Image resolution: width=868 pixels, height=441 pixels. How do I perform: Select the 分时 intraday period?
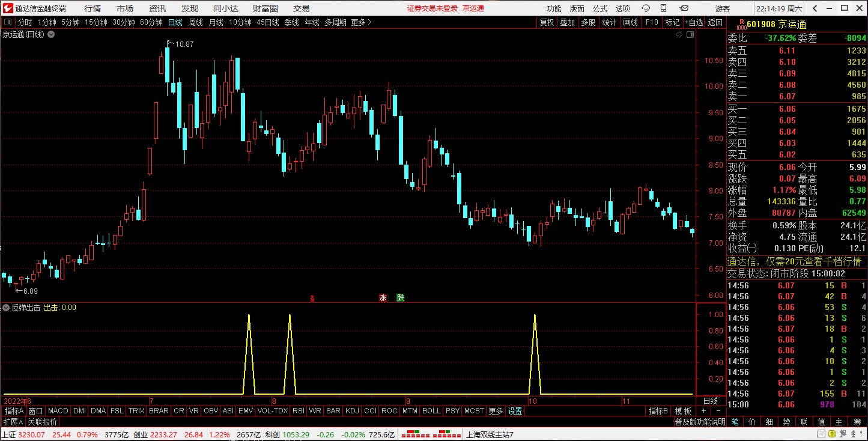[x=25, y=22]
